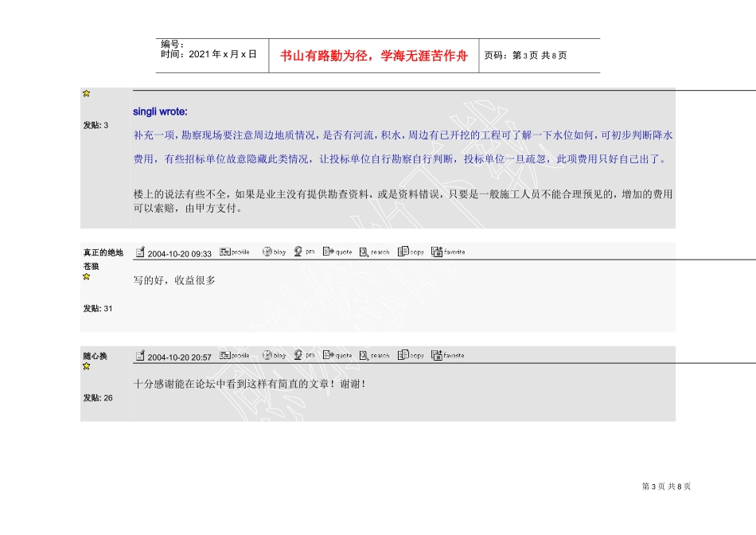Copy the 20:57 post content

(411, 355)
